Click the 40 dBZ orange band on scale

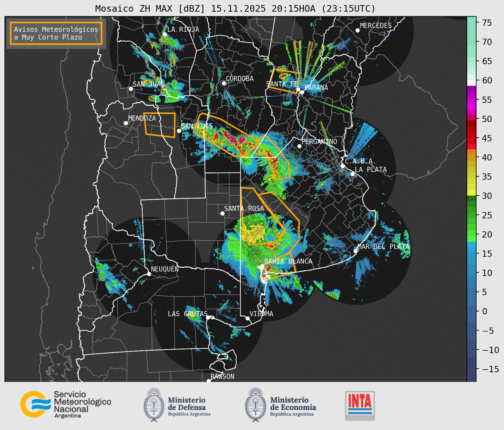click(471, 157)
